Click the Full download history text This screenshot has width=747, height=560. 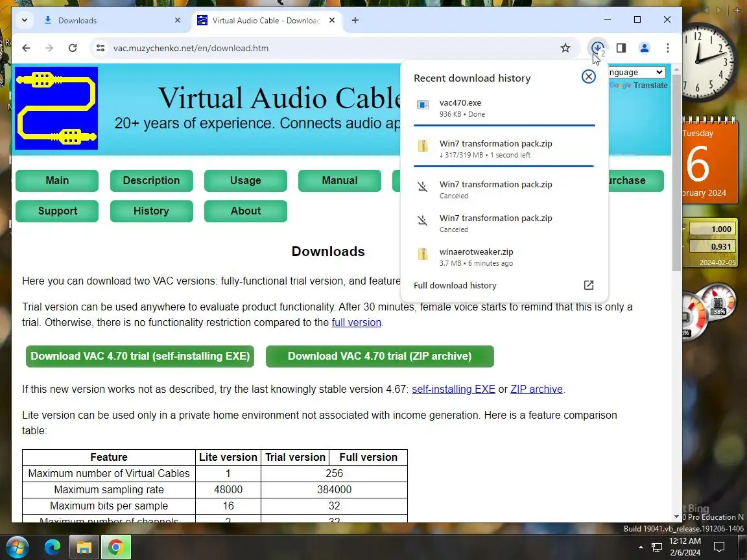tap(455, 285)
